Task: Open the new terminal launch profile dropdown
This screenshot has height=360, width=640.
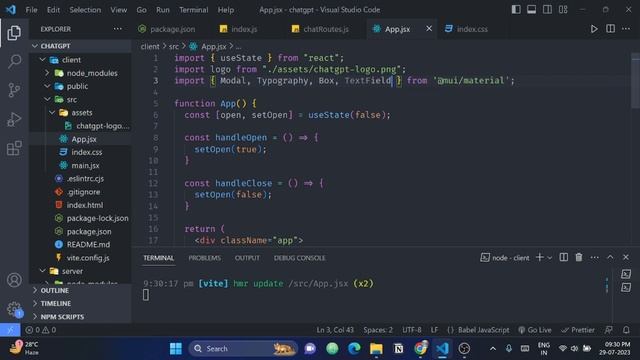Action: click(x=550, y=258)
